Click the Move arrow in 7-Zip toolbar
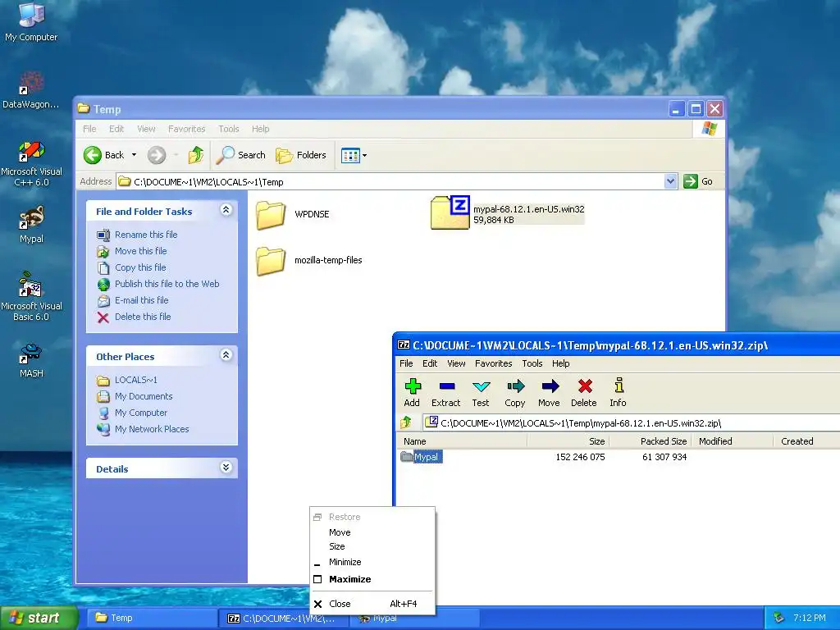 click(x=549, y=392)
